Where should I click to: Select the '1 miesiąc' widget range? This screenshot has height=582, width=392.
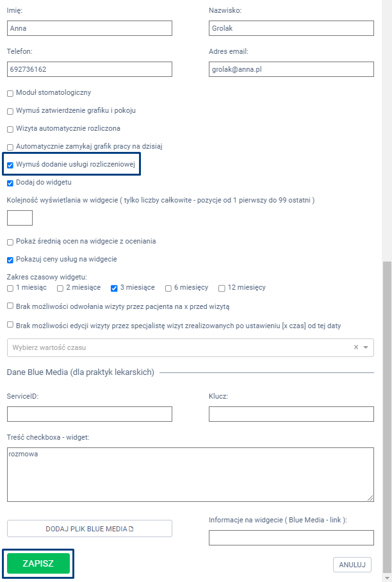[x=10, y=288]
